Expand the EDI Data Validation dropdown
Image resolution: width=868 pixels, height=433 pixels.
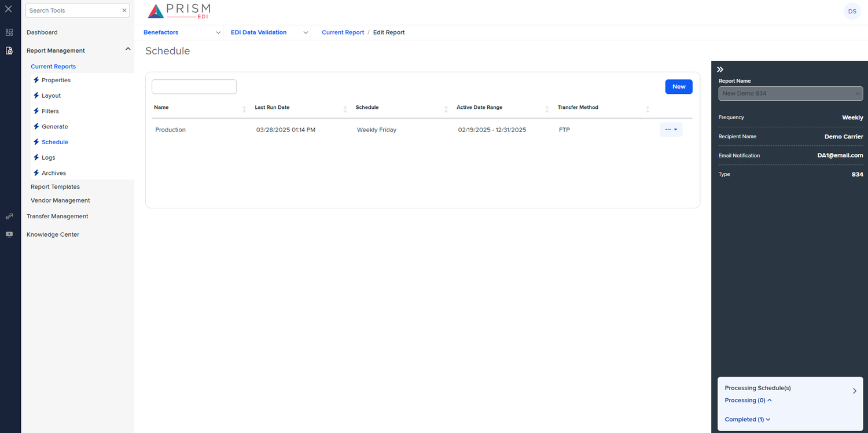pos(306,32)
